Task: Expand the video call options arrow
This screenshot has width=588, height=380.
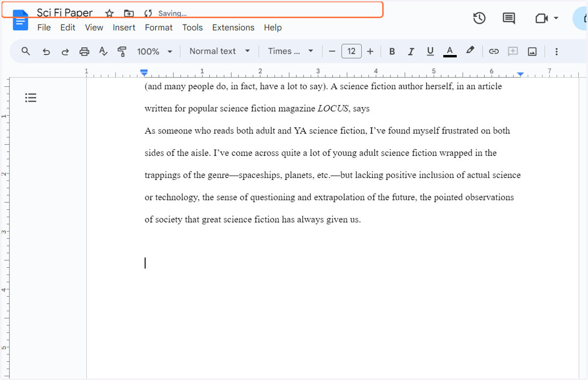Action: 556,19
